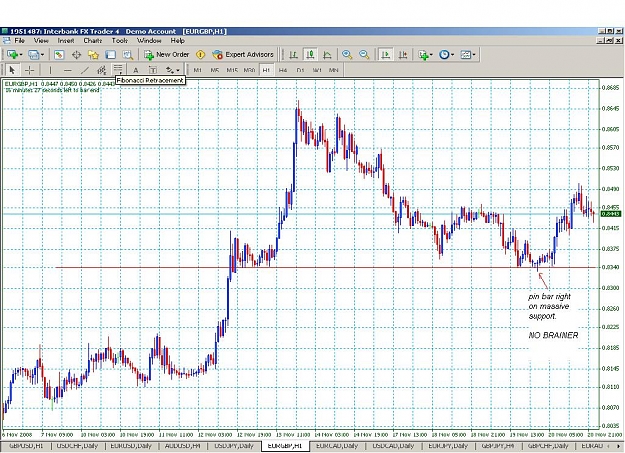Switch to the USDCAD,Daily chart tab
Image resolution: width=625 pixels, height=453 pixels.
point(393,446)
